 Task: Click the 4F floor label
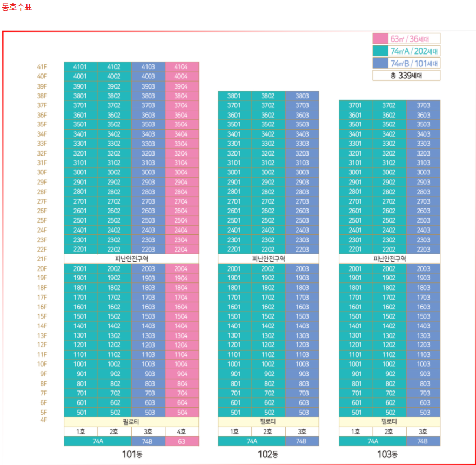pyautogui.click(x=43, y=420)
